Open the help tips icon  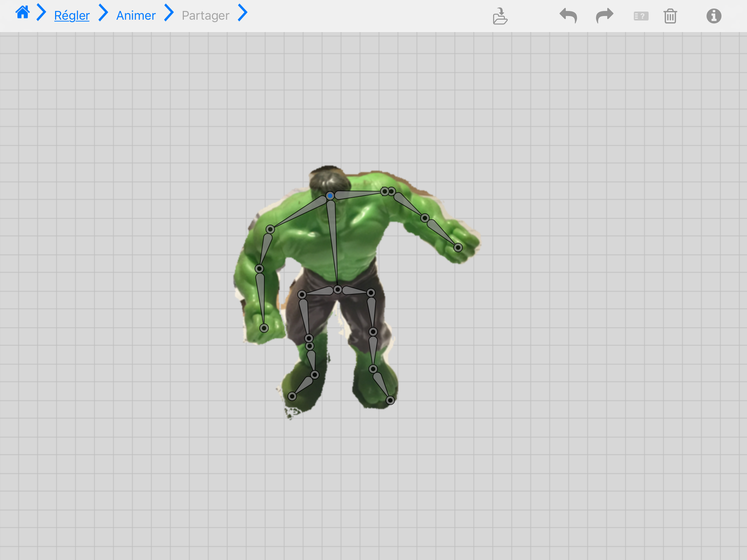coord(641,16)
